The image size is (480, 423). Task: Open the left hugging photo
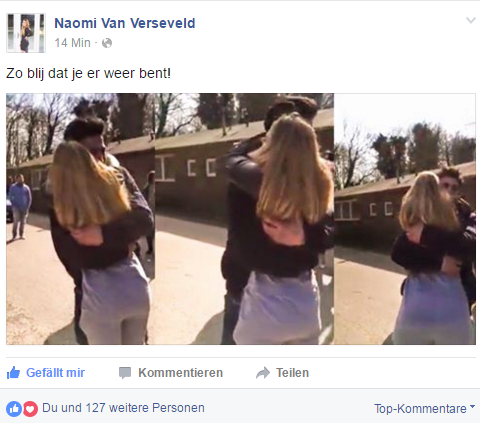(x=80, y=219)
